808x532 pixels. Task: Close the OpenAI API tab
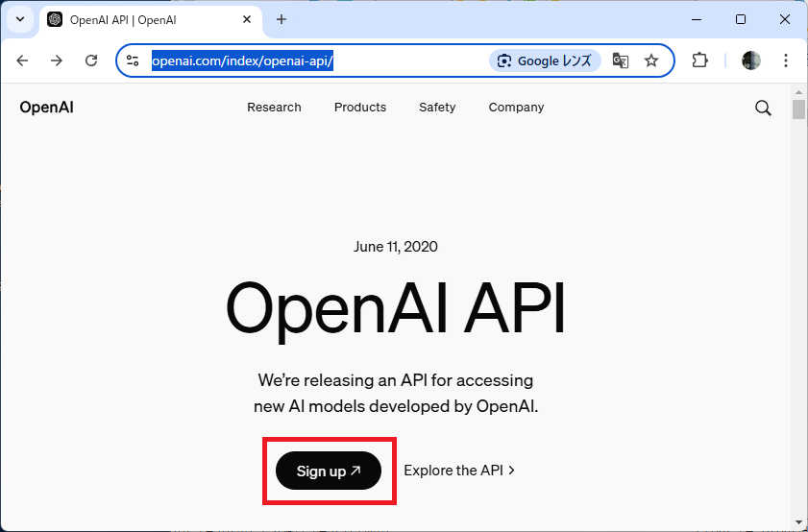coord(247,19)
